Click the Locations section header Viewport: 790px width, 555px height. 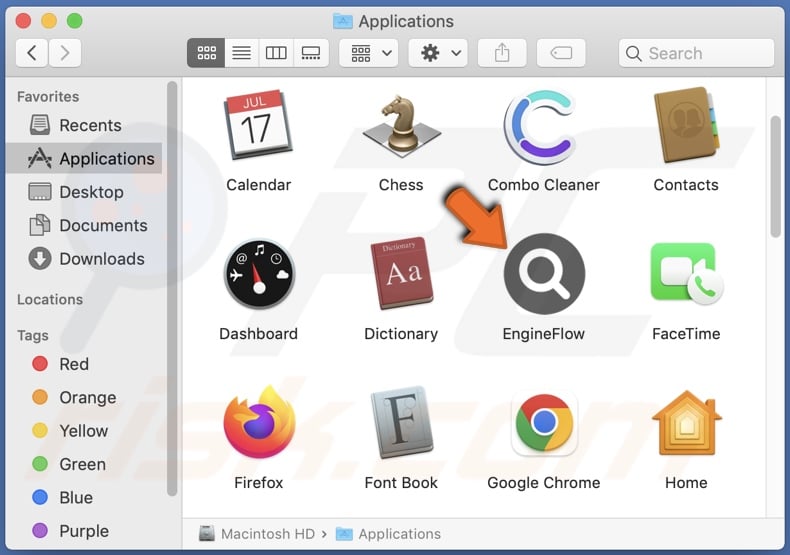(50, 299)
